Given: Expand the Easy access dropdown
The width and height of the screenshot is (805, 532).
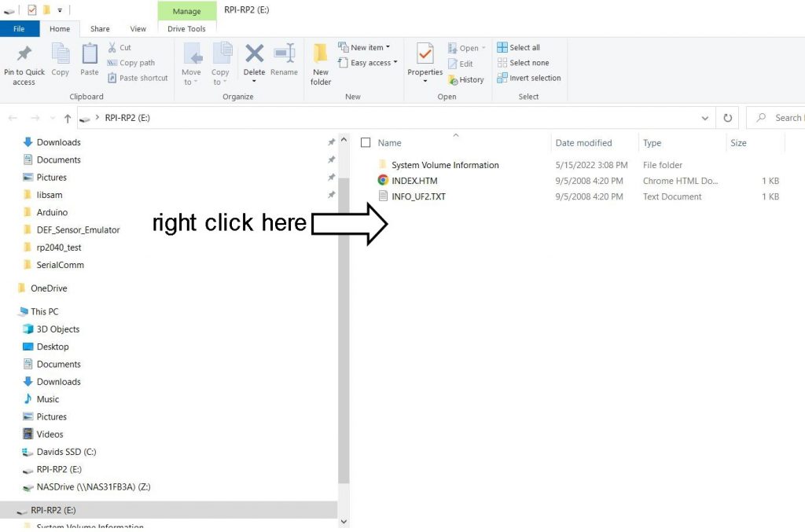Looking at the screenshot, I should point(368,63).
